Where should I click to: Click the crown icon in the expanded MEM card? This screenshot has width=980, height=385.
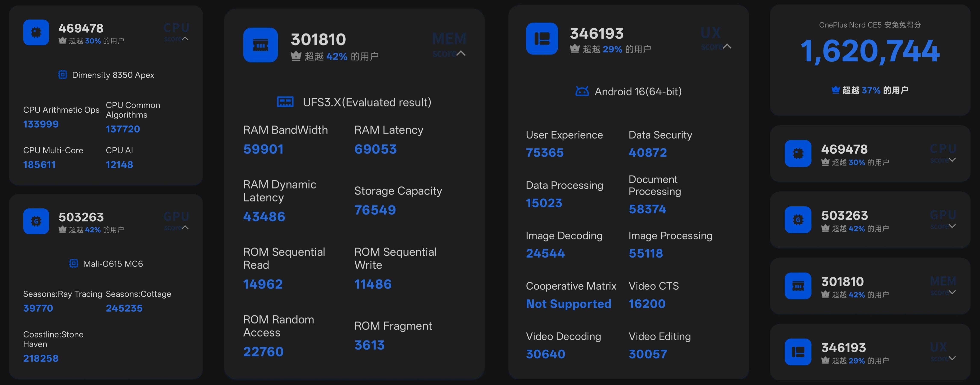[x=296, y=56]
